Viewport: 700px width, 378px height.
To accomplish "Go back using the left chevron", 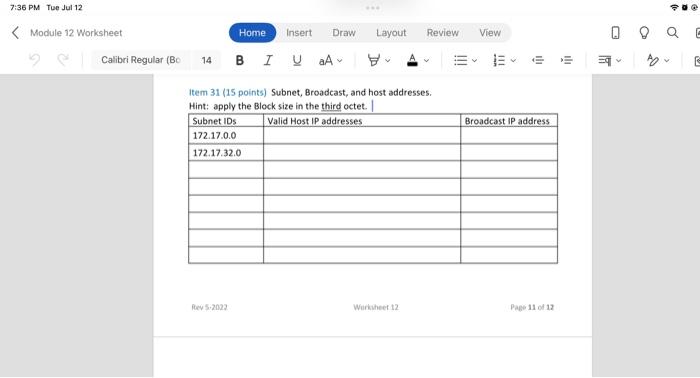I will [x=15, y=33].
